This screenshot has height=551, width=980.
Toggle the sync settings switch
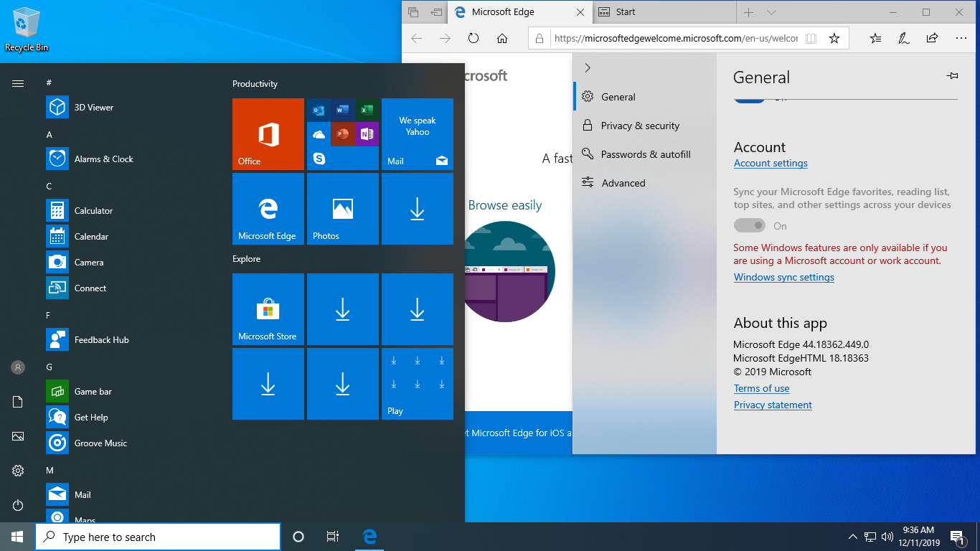click(x=750, y=226)
